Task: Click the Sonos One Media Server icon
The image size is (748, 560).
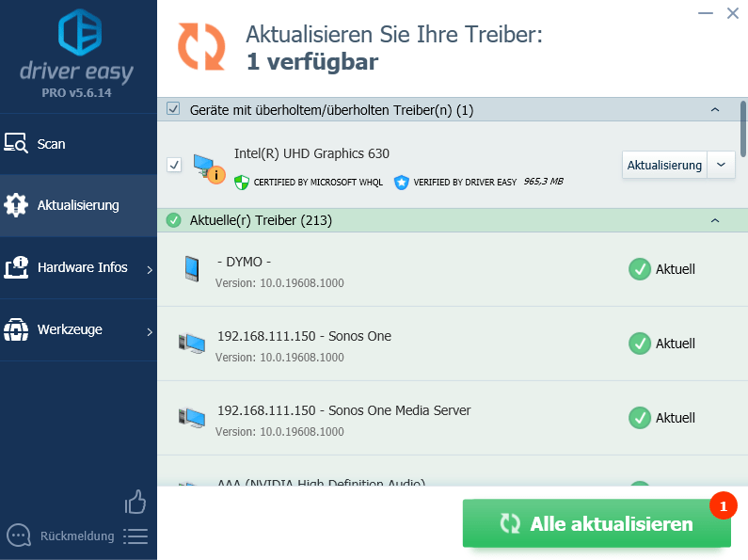Action: click(x=192, y=418)
